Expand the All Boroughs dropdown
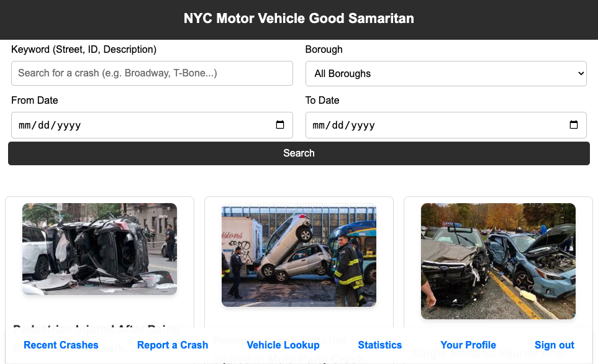Image resolution: width=598 pixels, height=364 pixels. pos(446,73)
